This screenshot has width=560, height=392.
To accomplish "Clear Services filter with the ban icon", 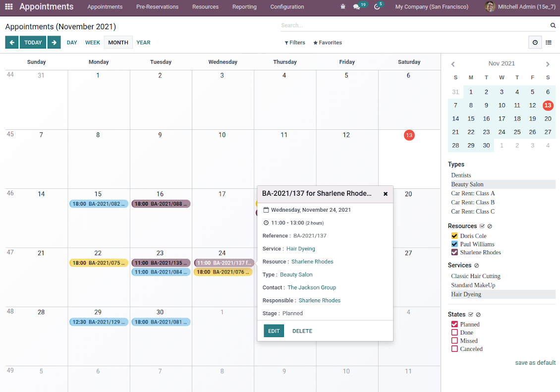I will click(476, 265).
